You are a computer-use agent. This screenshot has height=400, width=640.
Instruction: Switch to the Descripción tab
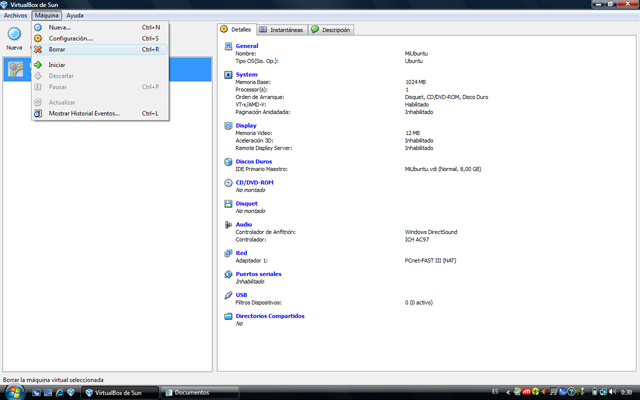click(x=331, y=30)
